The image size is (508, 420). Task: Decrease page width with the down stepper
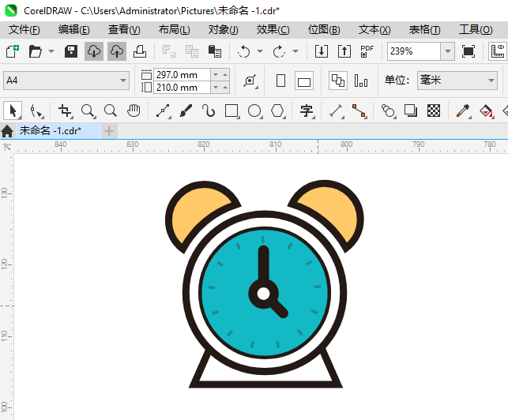tap(216, 75)
